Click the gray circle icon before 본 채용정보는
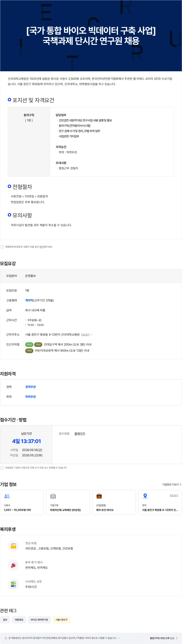The width and height of the screenshot is (182, 644). [x=6, y=638]
